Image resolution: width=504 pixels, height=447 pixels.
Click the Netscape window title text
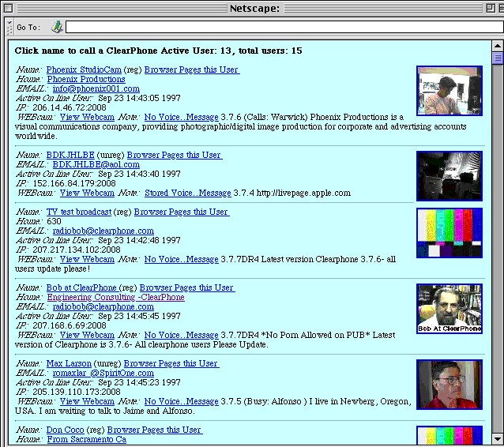(255, 9)
